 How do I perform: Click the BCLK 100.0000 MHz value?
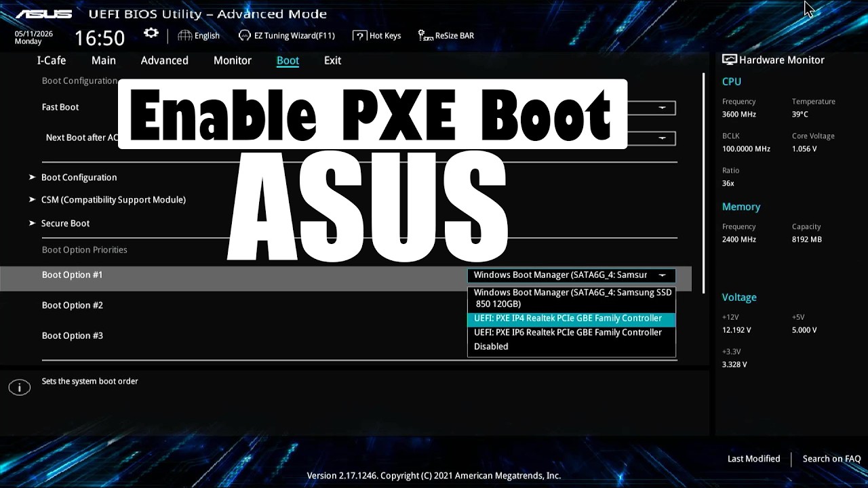[746, 149]
